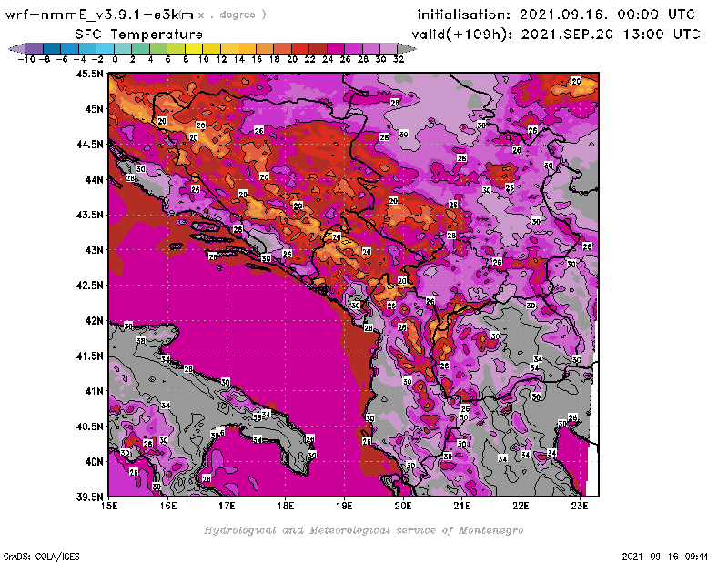The height and width of the screenshot is (562, 728).
Task: Click the GrADS: COLA/IGES credit text
Action: coord(41,557)
